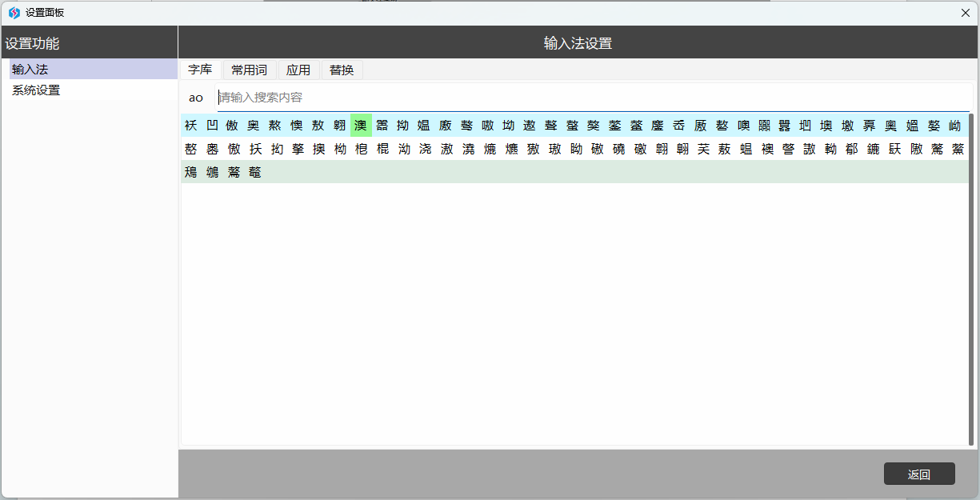980x500 pixels.
Task: Switch to the 常用词 tab
Action: (x=249, y=70)
